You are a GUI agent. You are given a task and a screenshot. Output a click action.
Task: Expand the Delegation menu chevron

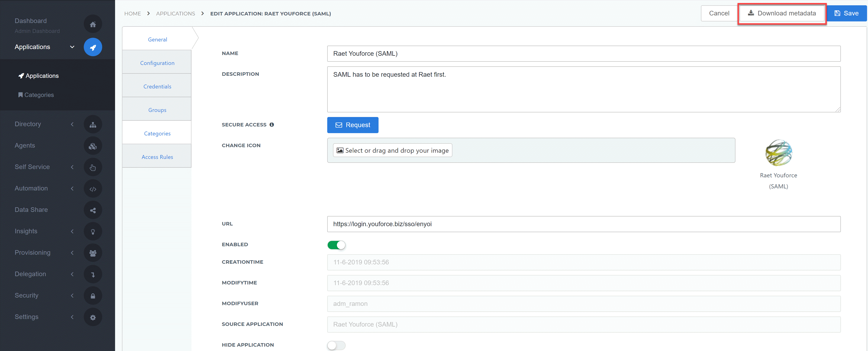[72, 274]
